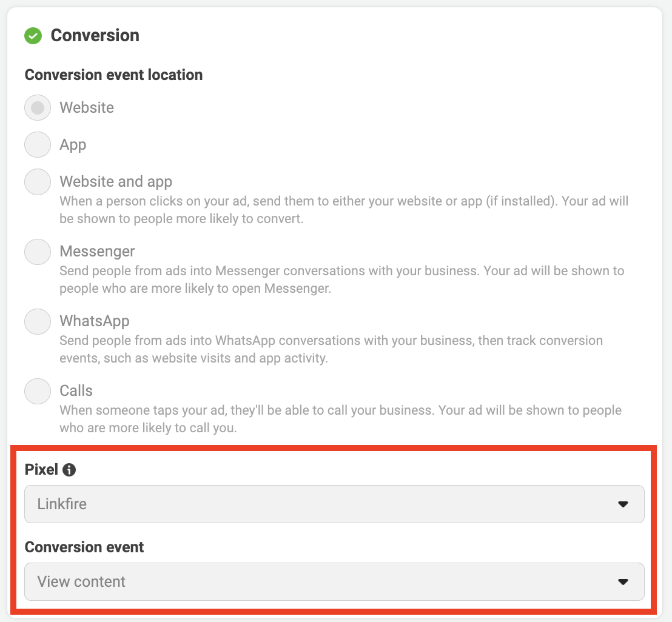Select the Messenger radio button
672x622 pixels.
(x=38, y=252)
